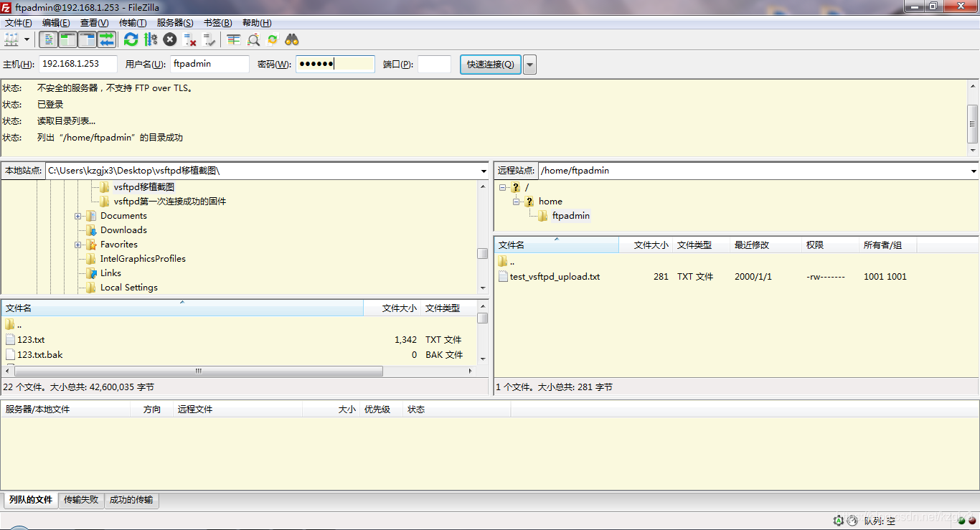Open the 服务器(S) menu

click(175, 23)
